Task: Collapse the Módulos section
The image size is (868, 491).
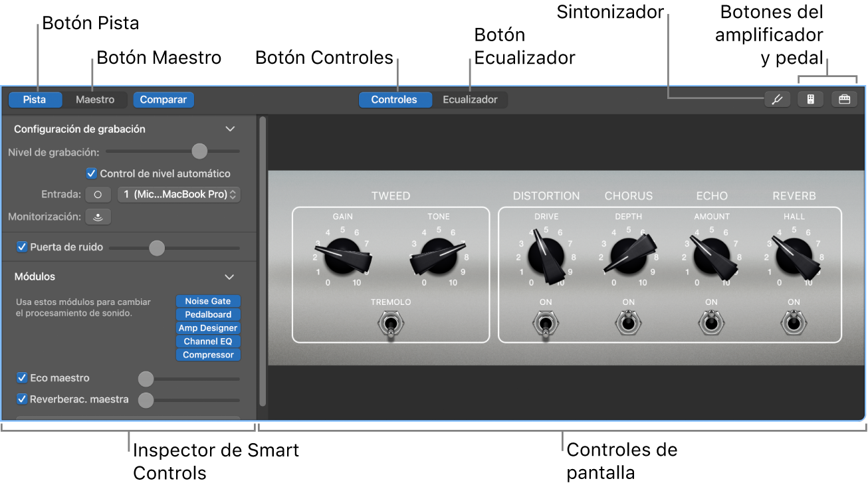Action: (x=230, y=277)
